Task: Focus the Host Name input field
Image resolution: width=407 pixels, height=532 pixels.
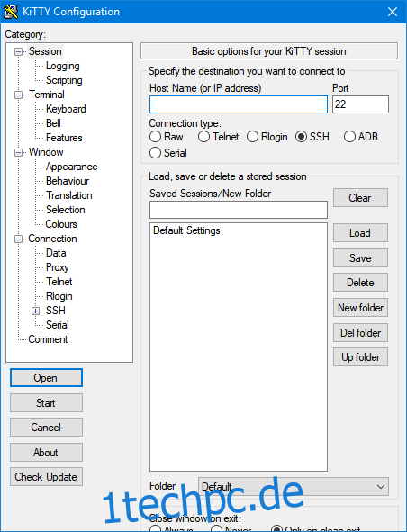Action: click(x=239, y=104)
